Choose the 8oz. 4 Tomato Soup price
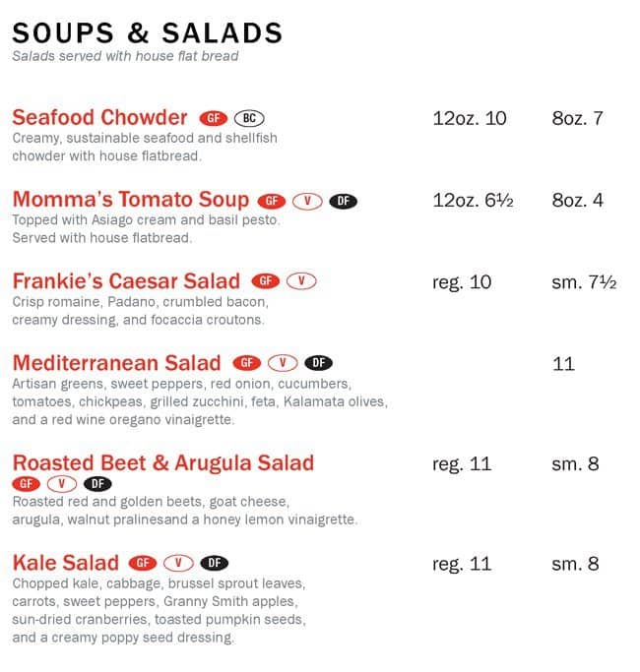 coord(577,201)
